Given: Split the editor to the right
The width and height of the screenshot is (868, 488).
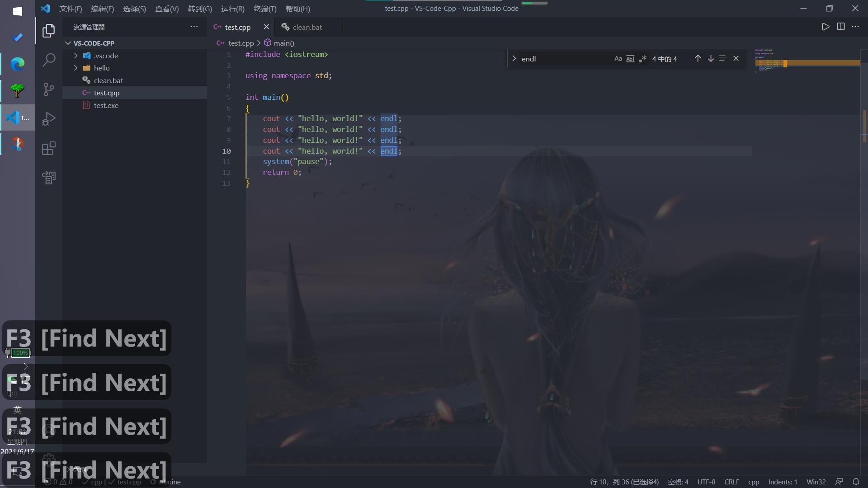Looking at the screenshot, I should point(840,27).
